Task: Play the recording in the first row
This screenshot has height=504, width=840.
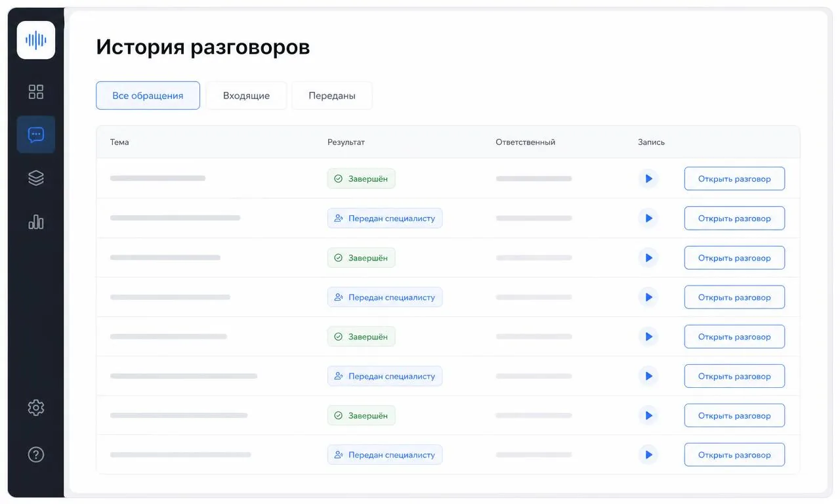Action: pyautogui.click(x=648, y=178)
